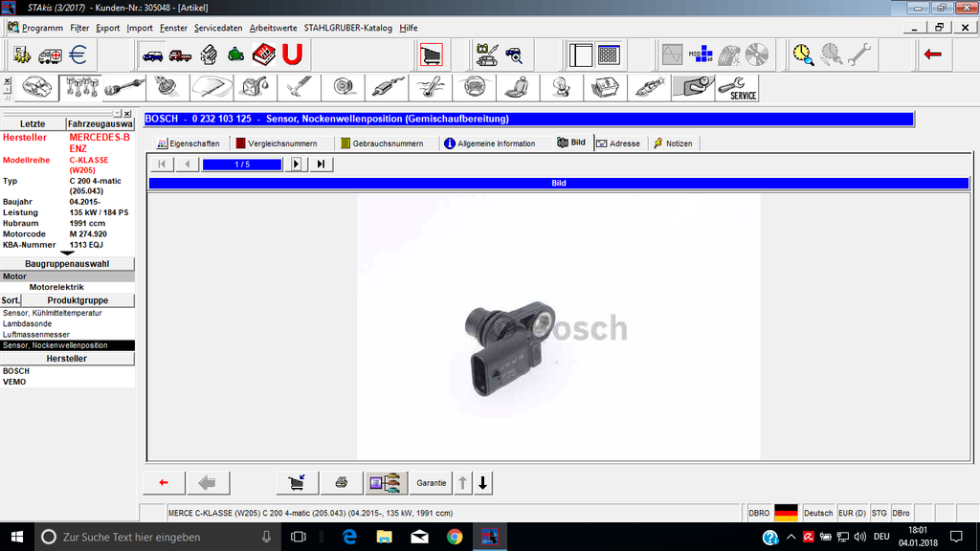
Task: Click the ambulance van icon
Action: pos(50,55)
